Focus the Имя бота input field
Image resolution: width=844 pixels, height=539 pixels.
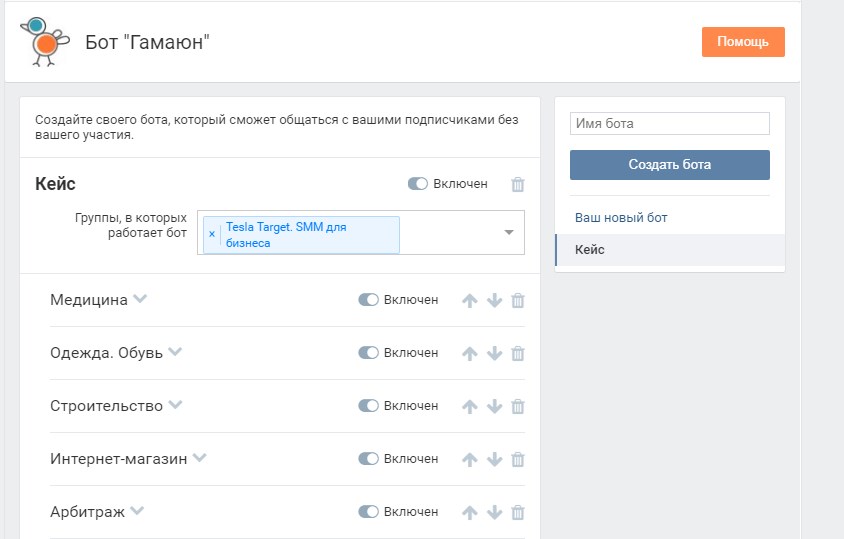point(670,123)
